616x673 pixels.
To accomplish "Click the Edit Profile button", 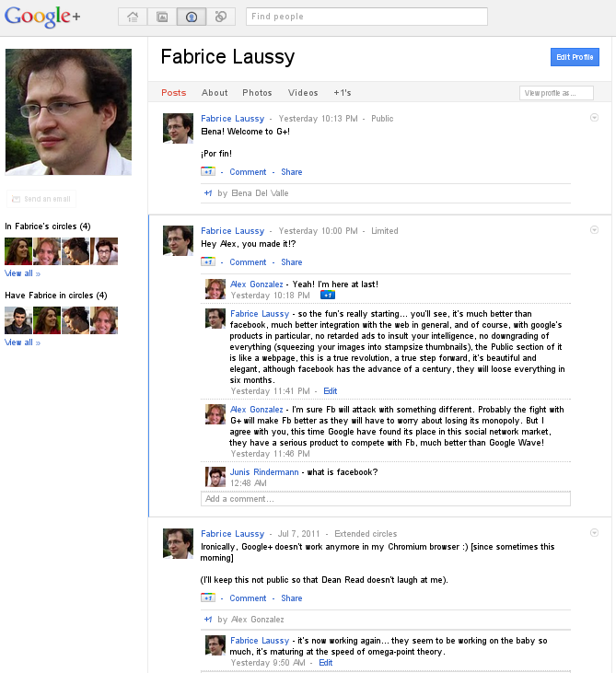I will pos(575,57).
